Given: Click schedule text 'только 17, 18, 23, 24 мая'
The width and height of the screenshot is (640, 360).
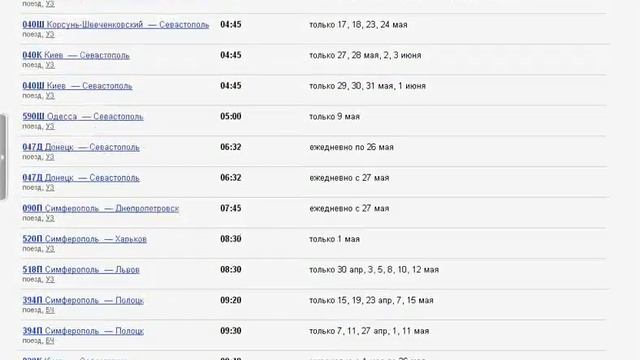Looking at the screenshot, I should coord(358,24).
